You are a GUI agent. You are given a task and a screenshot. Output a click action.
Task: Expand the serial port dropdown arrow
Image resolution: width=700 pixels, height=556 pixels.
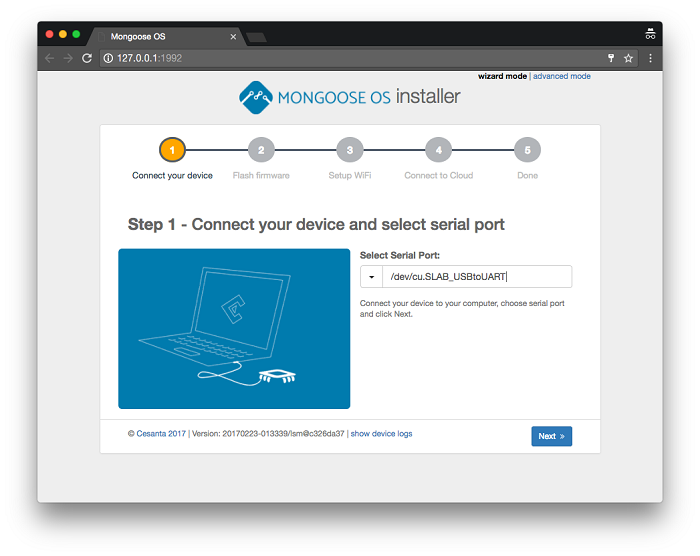371,277
